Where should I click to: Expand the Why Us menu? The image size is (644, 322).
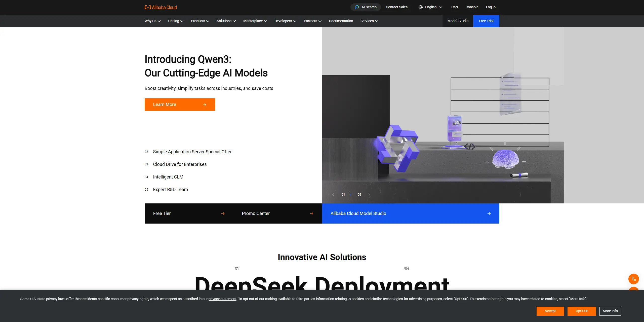pos(152,21)
